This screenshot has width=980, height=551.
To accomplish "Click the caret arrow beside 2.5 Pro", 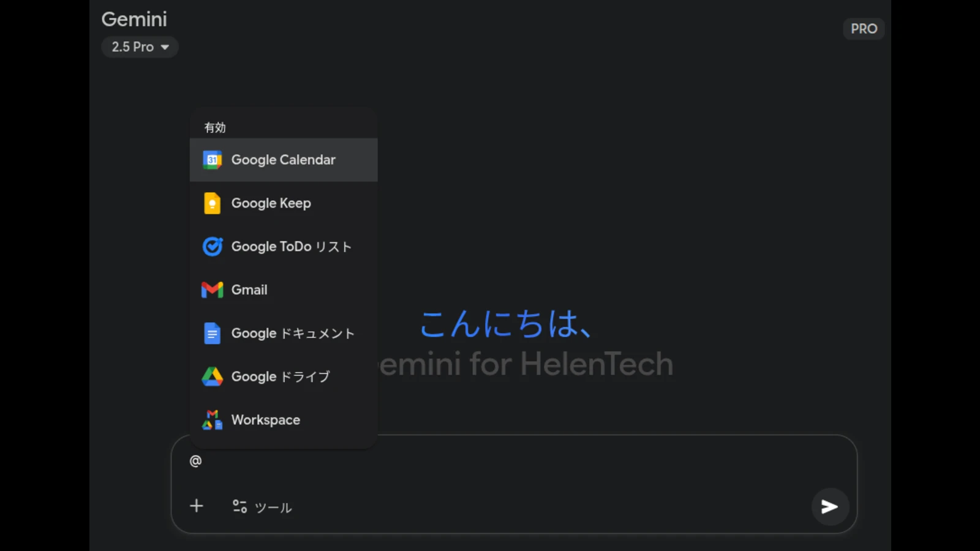I will click(165, 47).
